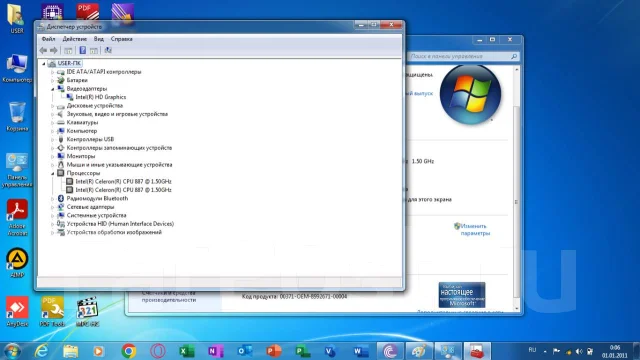Launch Excel from taskbar

[x=187, y=351]
